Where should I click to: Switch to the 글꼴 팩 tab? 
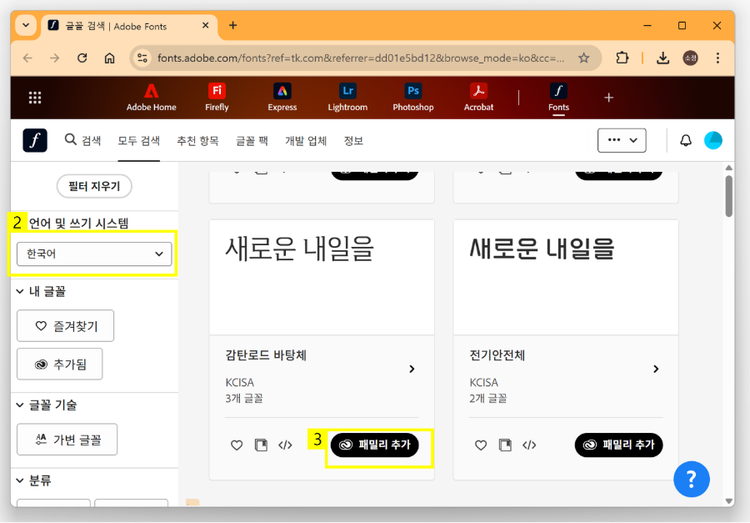pos(252,141)
